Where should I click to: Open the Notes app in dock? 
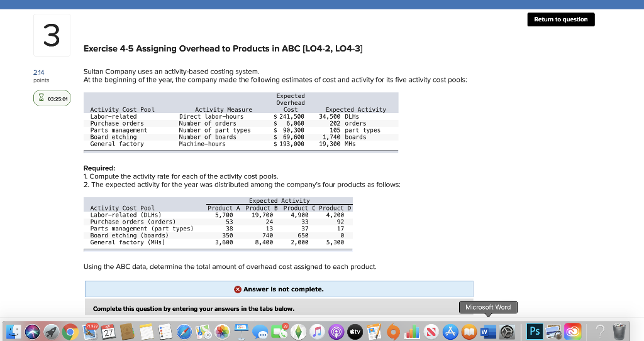coord(146,332)
